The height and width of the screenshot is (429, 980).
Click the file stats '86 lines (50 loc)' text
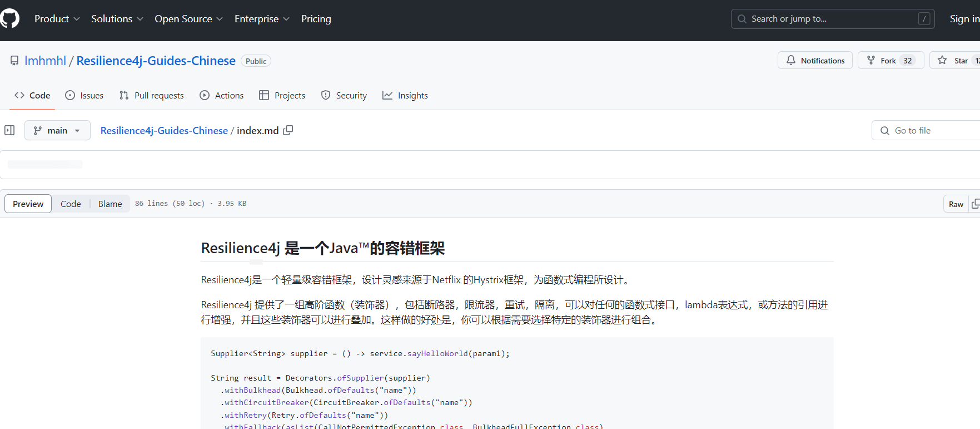pos(170,204)
